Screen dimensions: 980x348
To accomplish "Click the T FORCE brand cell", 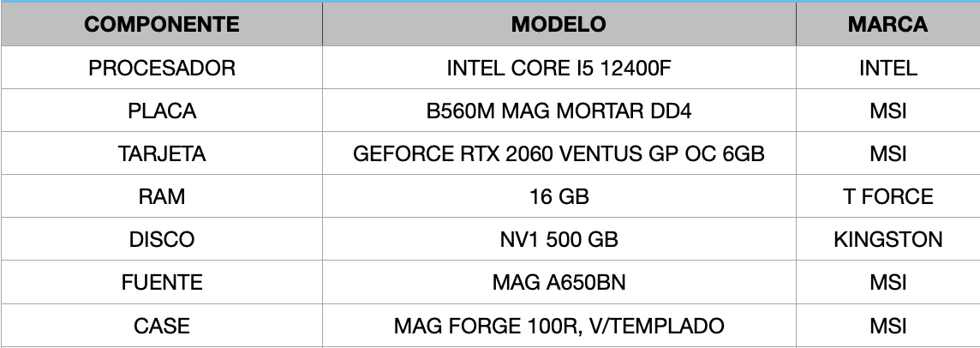I will [x=887, y=197].
